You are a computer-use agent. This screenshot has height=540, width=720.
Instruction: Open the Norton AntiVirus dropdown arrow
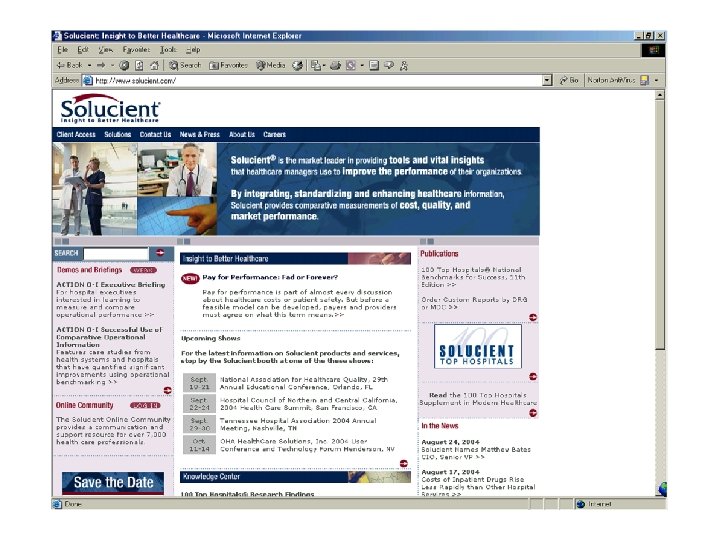657,80
